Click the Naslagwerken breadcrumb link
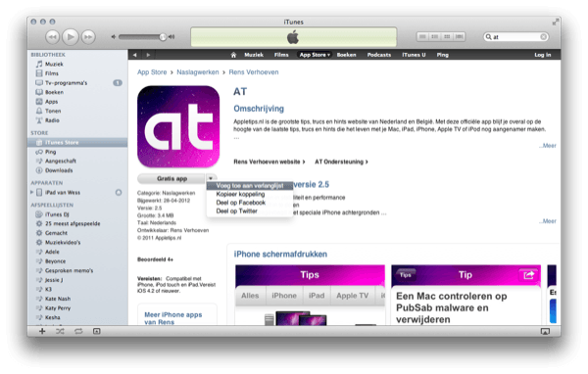The image size is (588, 374). click(198, 71)
